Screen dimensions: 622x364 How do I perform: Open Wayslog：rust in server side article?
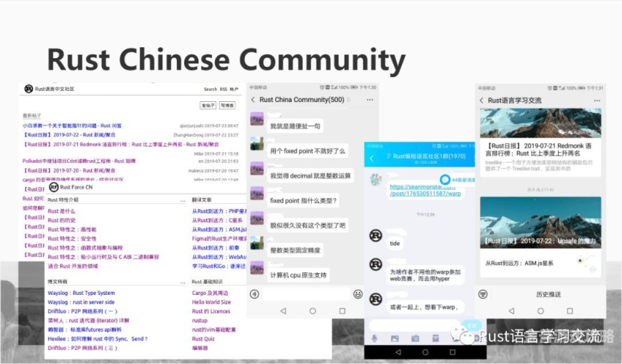[x=81, y=302]
